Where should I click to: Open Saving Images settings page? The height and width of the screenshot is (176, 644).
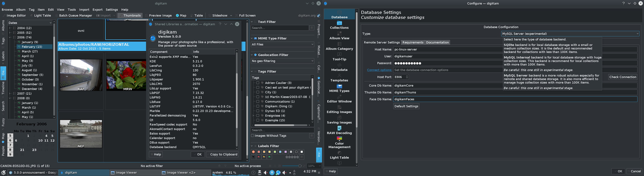pos(339,120)
